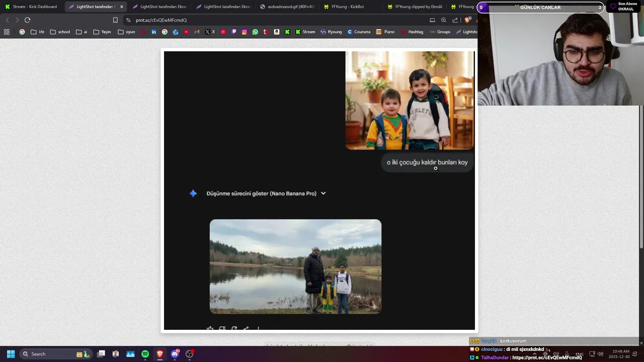Screen dimensions: 644x362
Task: Open Spotify from the taskbar
Action: pos(145,354)
